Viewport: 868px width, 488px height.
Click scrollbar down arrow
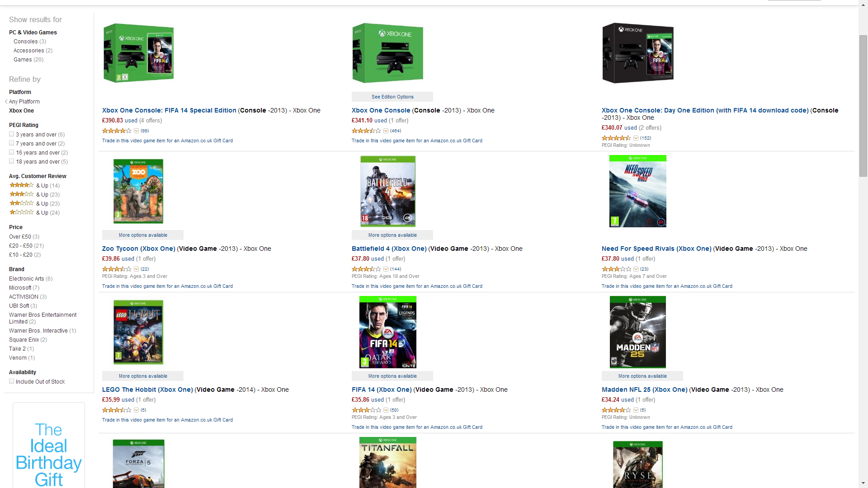[863, 483]
